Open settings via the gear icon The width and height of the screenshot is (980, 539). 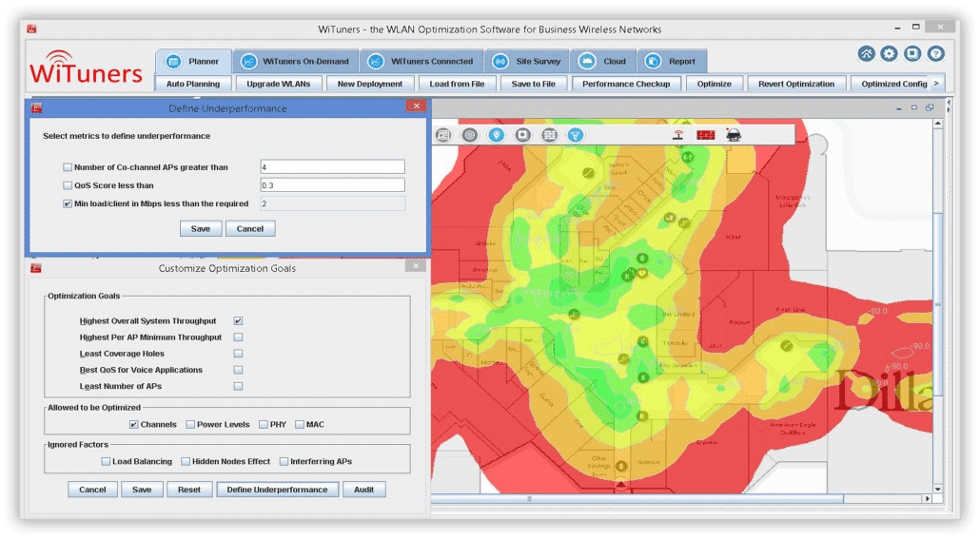[x=889, y=54]
